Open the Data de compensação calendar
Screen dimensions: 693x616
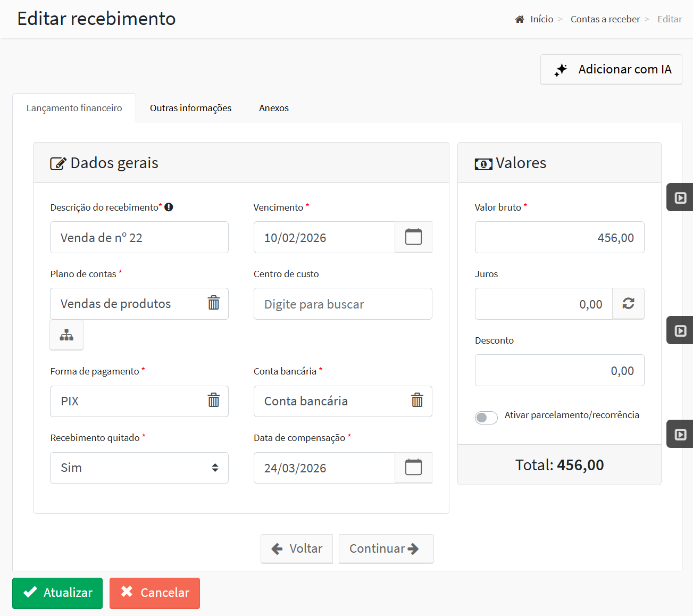click(x=413, y=468)
